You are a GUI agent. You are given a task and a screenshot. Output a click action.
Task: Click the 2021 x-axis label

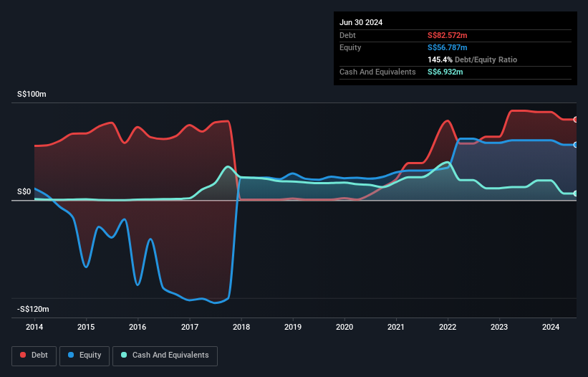pos(396,327)
